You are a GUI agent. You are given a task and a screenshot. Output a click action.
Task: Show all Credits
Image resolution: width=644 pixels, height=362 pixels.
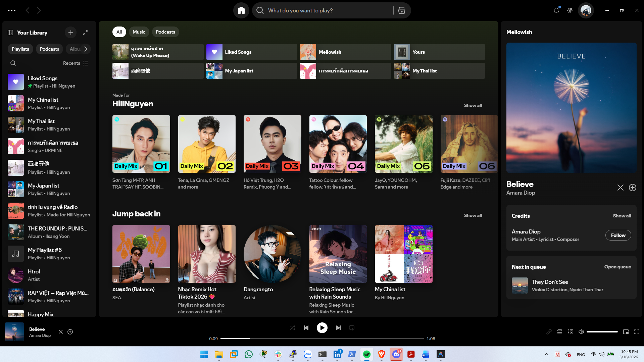[x=622, y=216]
